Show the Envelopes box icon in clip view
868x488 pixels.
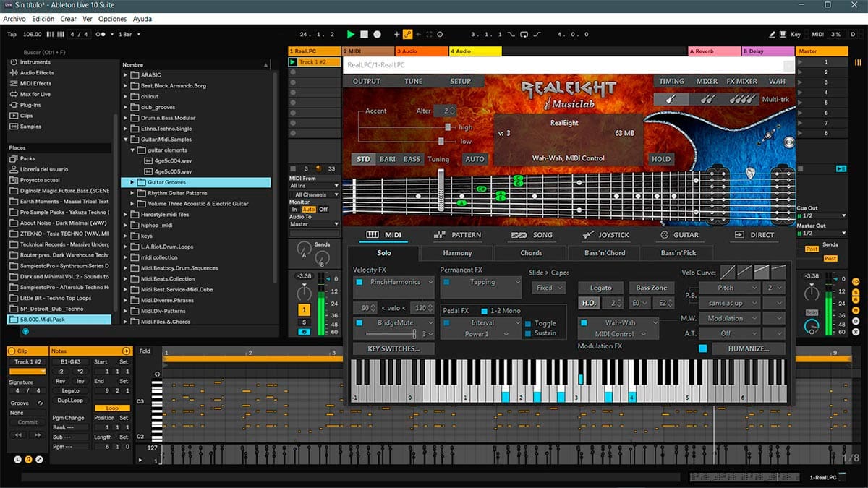(39, 459)
